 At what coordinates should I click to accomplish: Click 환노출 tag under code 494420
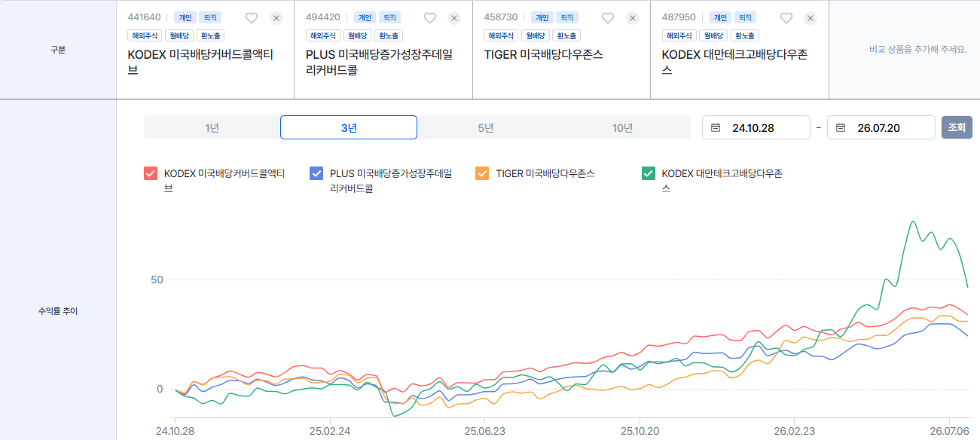(x=389, y=35)
